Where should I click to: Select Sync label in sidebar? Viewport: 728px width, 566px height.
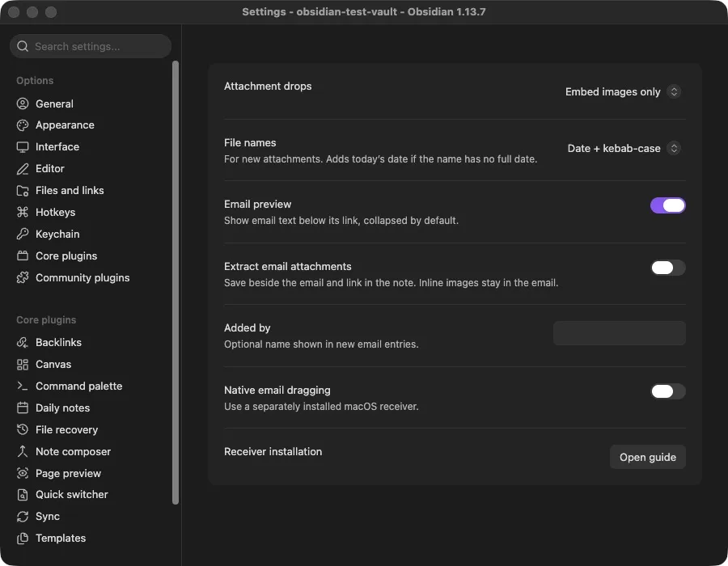[48, 517]
